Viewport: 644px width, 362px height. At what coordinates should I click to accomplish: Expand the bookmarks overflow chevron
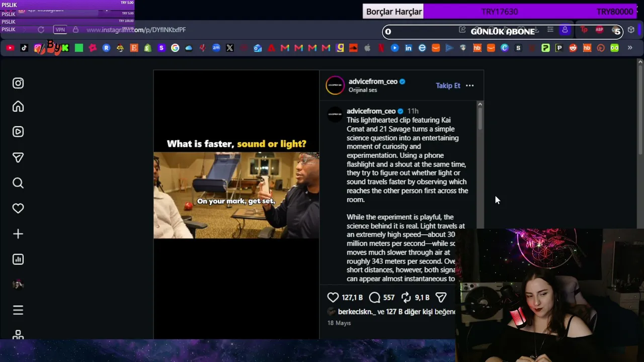pos(630,48)
